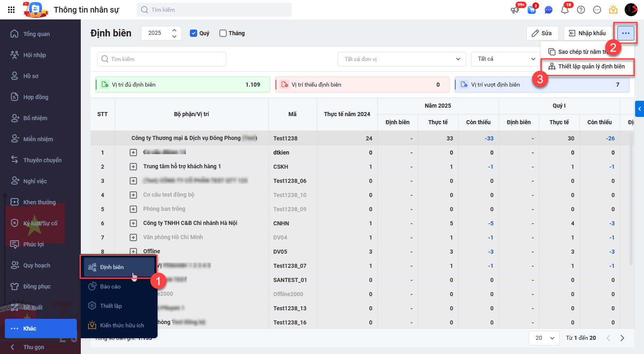The width and height of the screenshot is (644, 354).
Task: Uncheck the Quý checkbox
Action: click(x=194, y=33)
